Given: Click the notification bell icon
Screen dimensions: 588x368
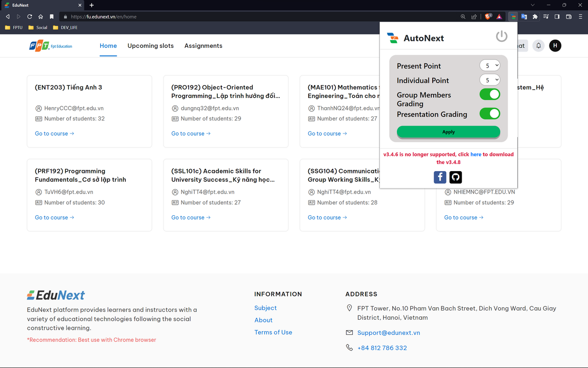Looking at the screenshot, I should (538, 46).
